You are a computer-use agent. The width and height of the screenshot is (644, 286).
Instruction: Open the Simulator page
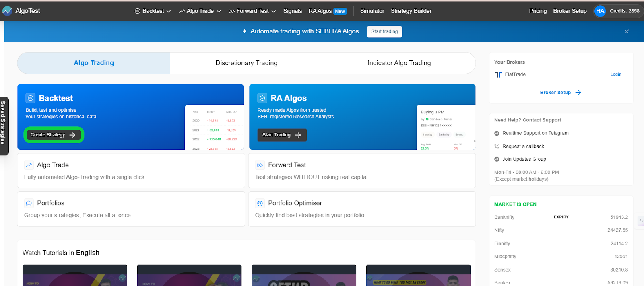tap(372, 11)
